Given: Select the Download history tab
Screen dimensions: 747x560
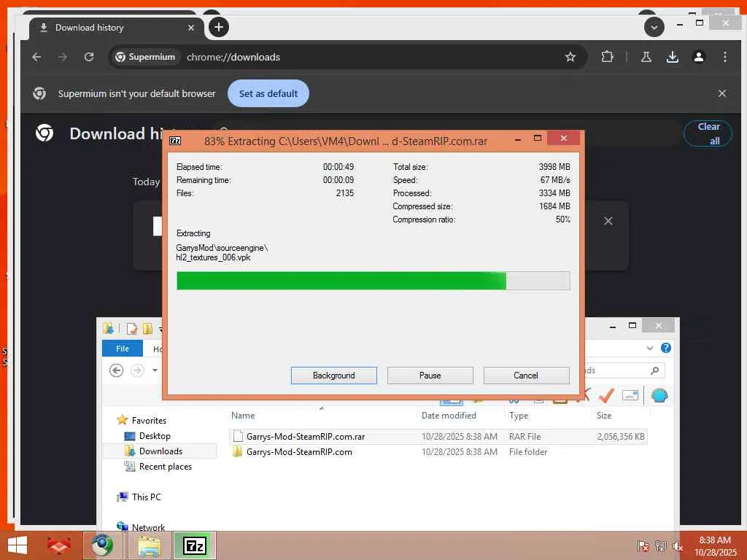Looking at the screenshot, I should click(x=116, y=28).
